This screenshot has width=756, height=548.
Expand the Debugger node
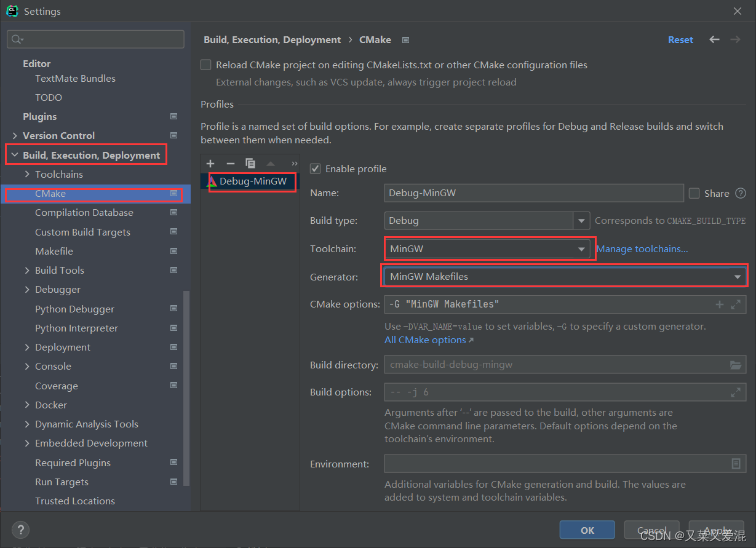click(x=26, y=289)
